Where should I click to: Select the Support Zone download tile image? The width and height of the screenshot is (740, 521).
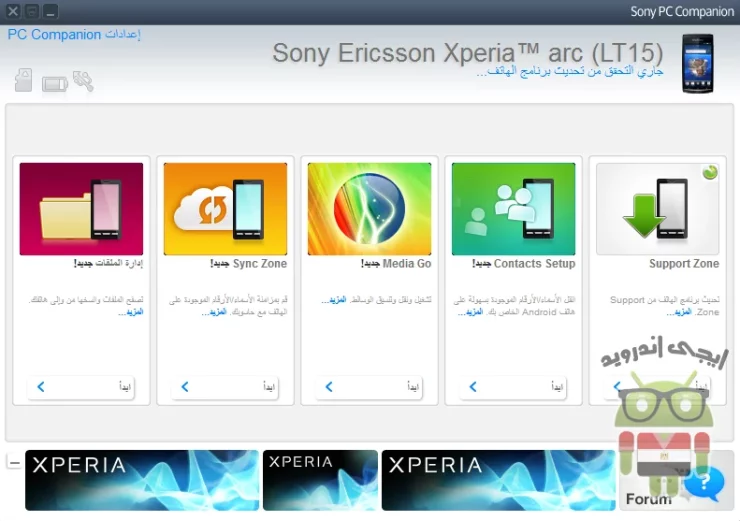click(x=657, y=209)
